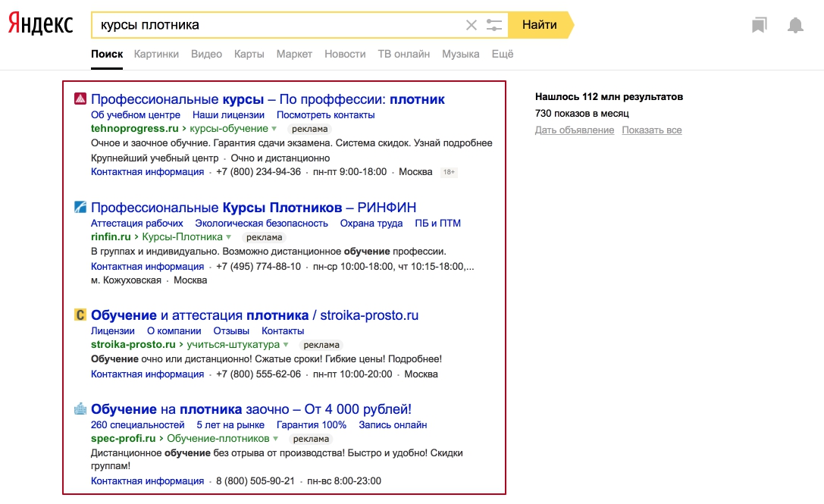The width and height of the screenshot is (824, 504).
Task: Open 'Профессиональные Курсы Плотников – РИНФИН' result
Action: (253, 207)
